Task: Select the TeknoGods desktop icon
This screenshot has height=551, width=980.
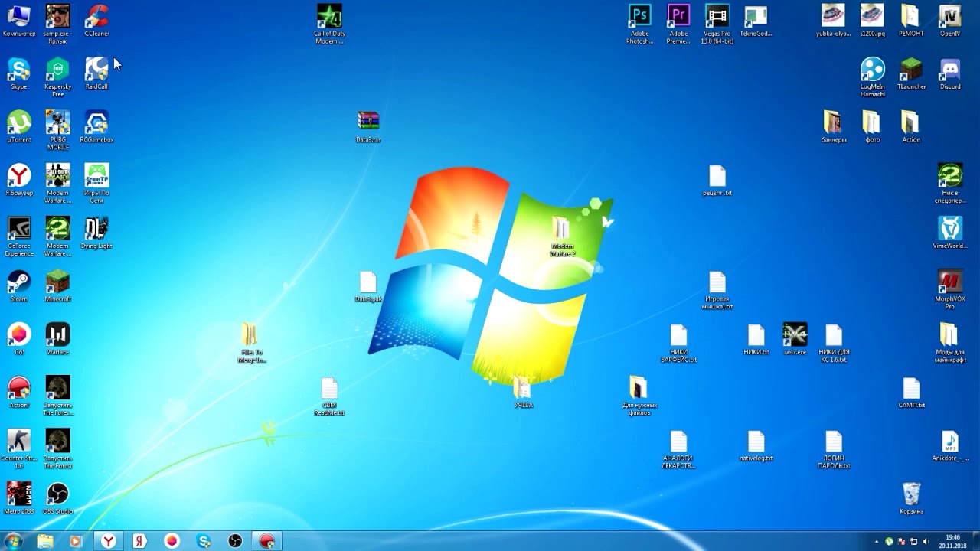Action: coord(756,21)
